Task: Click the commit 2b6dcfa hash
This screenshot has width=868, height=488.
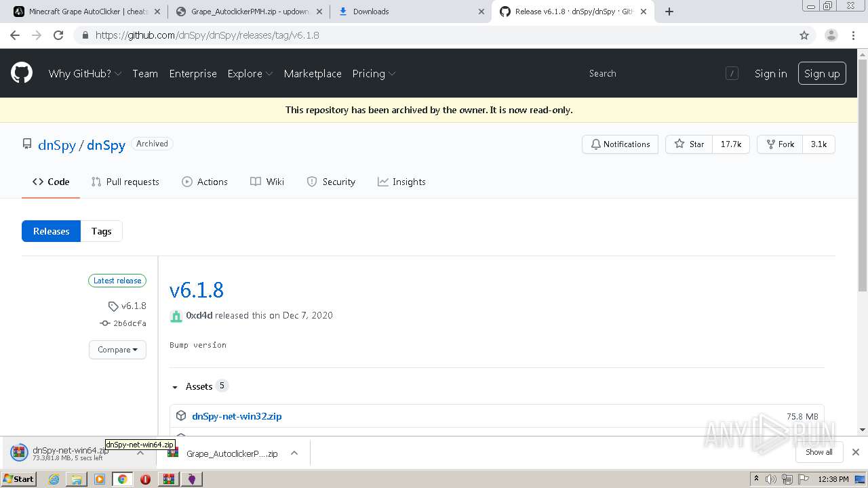Action: point(130,323)
